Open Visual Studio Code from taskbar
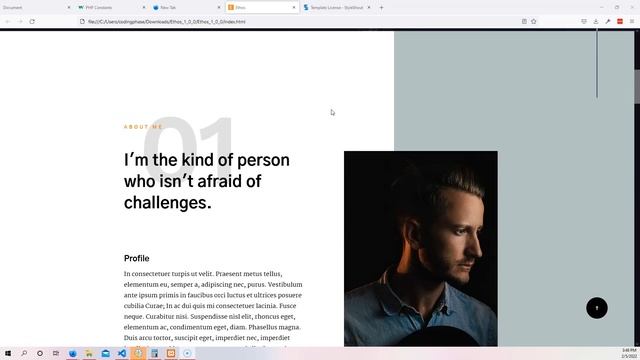Image resolution: width=640 pixels, height=360 pixels. 122,353
